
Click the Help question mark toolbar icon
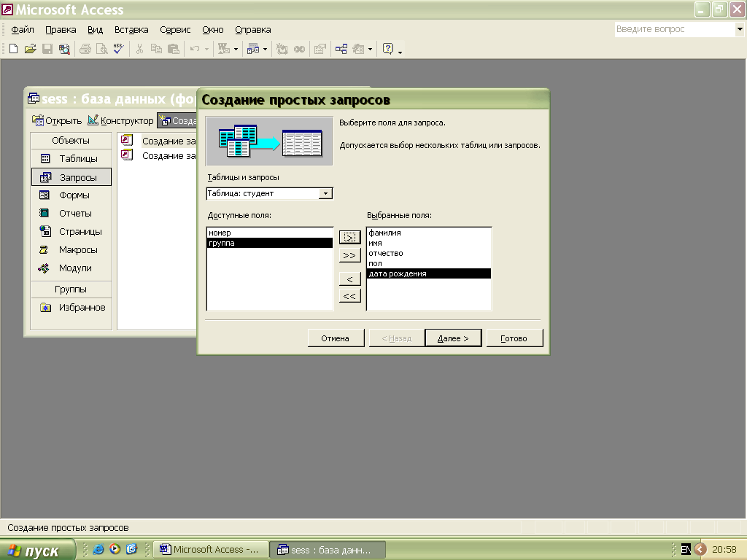pyautogui.click(x=388, y=49)
